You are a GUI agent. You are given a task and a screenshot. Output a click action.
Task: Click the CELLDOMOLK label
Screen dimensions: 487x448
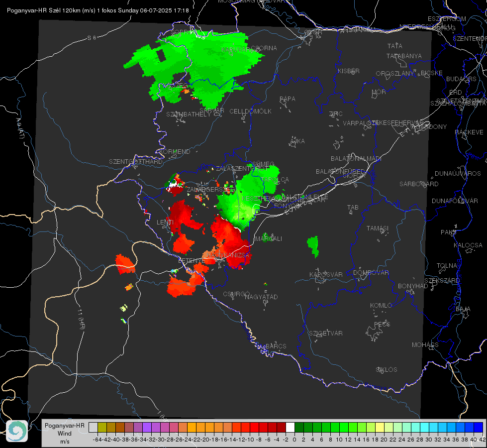[250, 111]
